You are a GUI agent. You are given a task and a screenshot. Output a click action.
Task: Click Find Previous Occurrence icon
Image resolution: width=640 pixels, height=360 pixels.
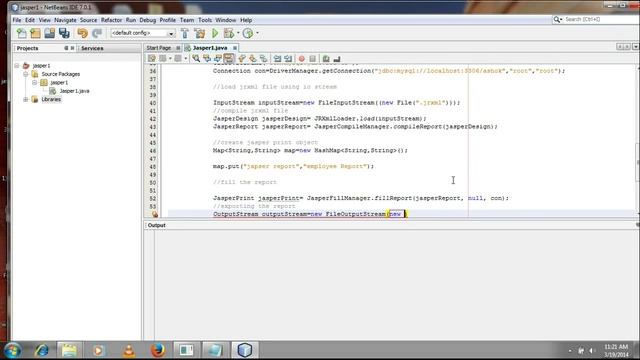pos(207,58)
